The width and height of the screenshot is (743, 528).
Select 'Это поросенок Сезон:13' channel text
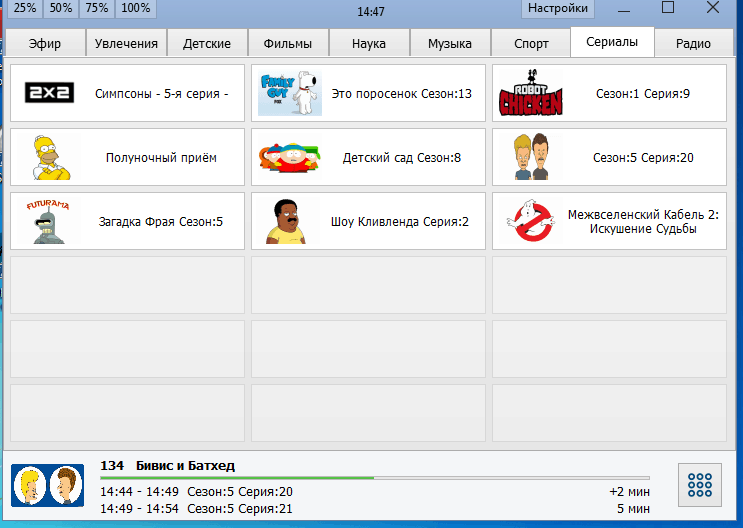tap(402, 94)
